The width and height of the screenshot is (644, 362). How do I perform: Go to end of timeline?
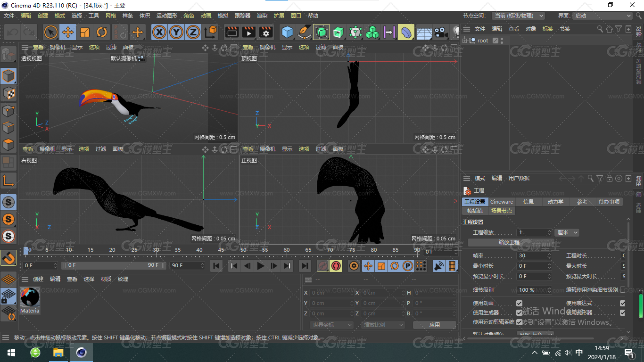coord(305,266)
